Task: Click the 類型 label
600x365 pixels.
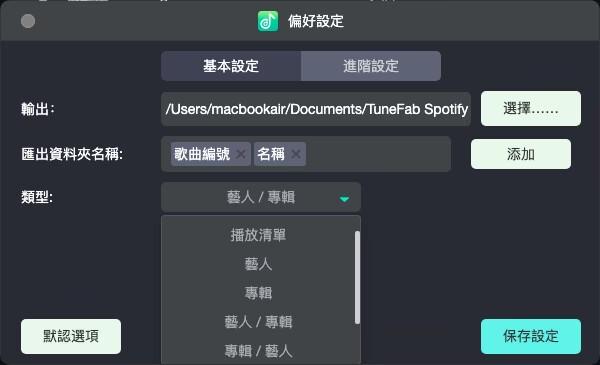Action: [x=37, y=197]
